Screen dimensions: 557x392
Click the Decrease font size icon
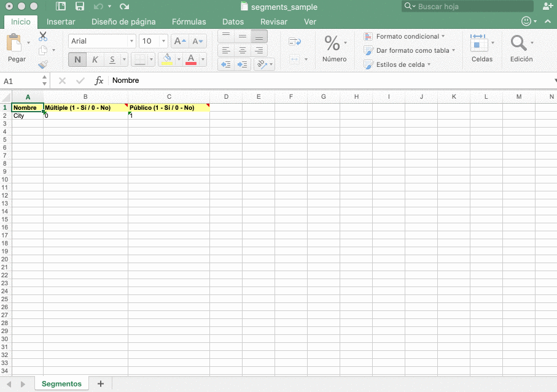198,41
